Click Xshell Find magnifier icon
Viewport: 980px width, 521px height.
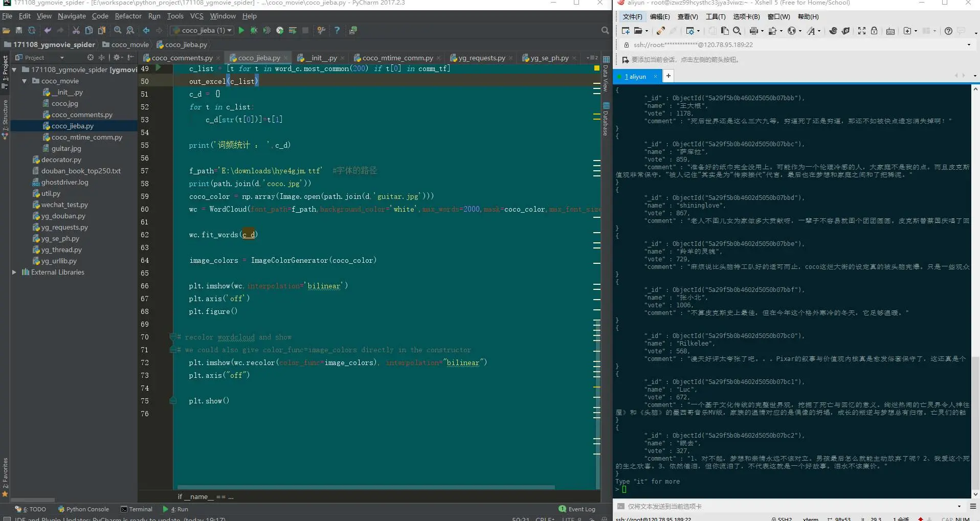coord(737,31)
